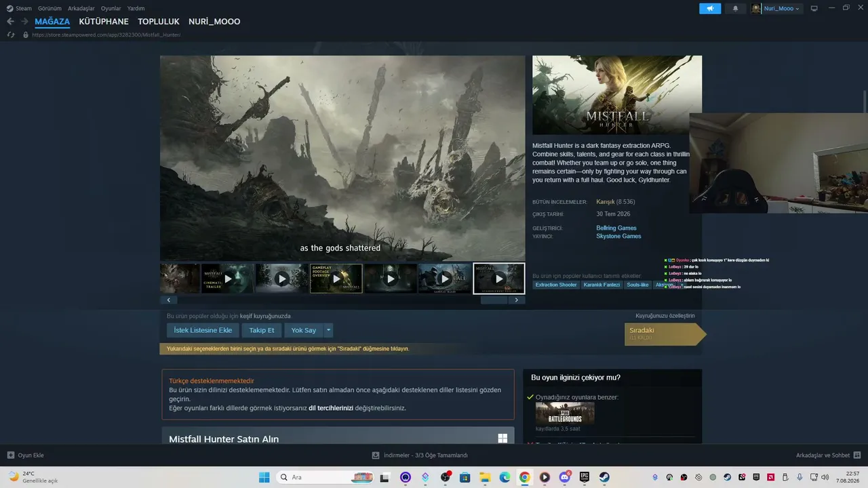
Task: Open İndirmeler downloads status
Action: point(420,455)
